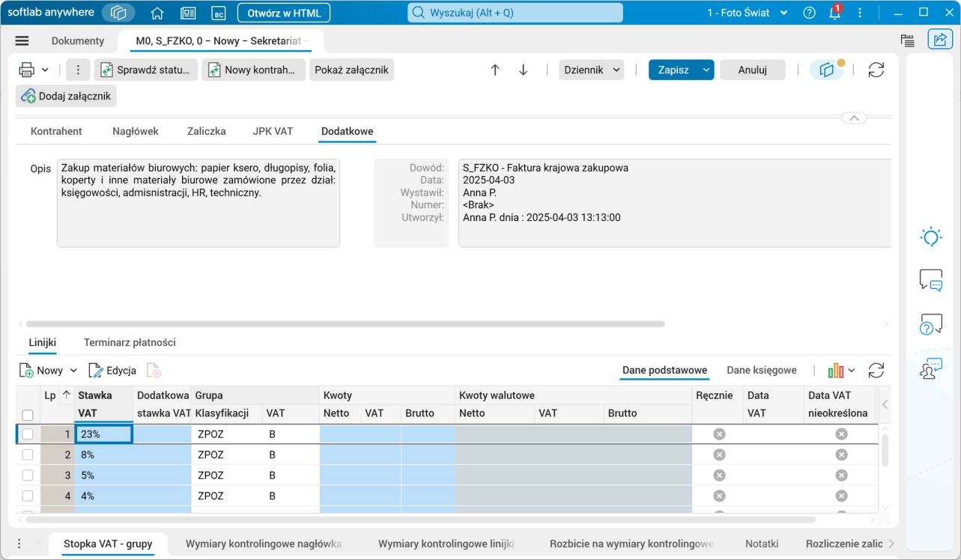
Task: Click the Anuluj button
Action: click(752, 70)
